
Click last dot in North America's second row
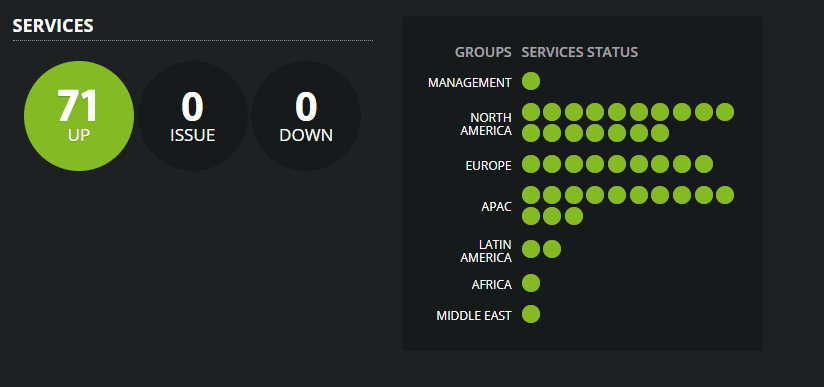pyautogui.click(x=660, y=133)
